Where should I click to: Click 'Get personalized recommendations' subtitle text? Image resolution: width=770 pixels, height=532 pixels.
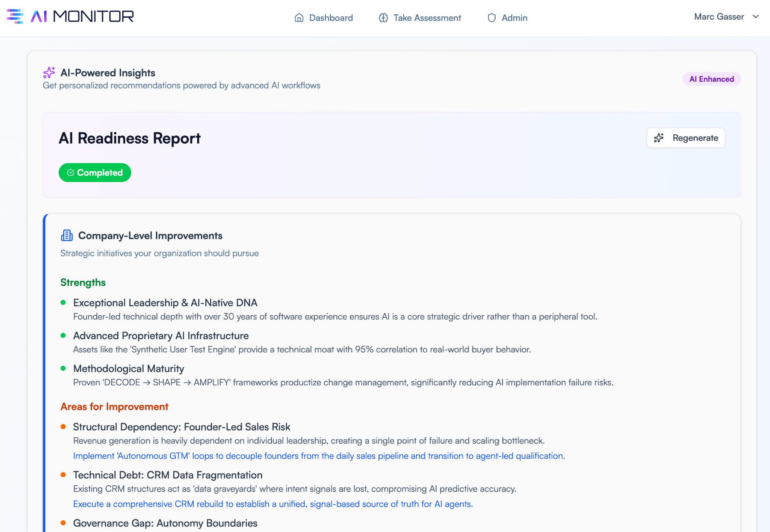point(182,85)
